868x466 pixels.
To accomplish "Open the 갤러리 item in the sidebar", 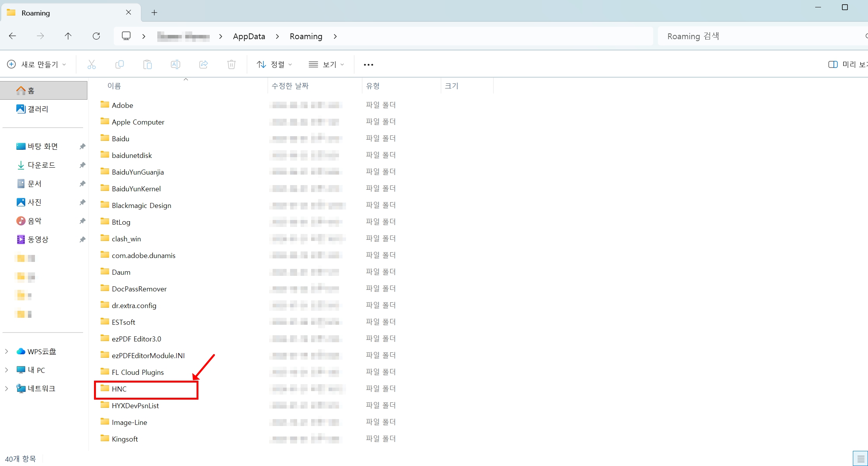I will coord(38,109).
